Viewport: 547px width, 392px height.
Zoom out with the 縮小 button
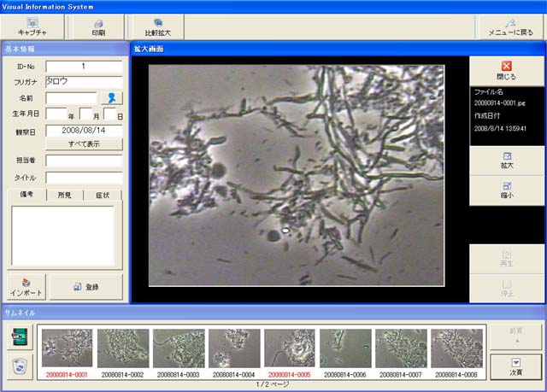point(506,190)
